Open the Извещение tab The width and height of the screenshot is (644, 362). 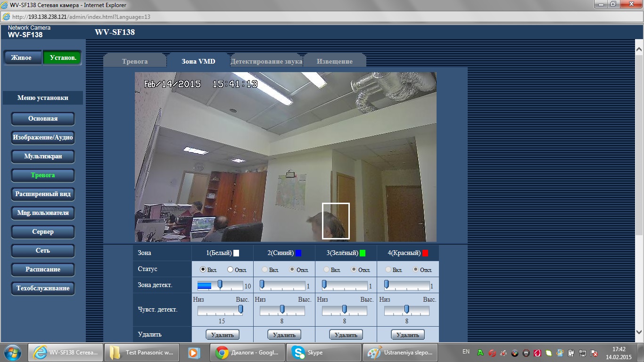pyautogui.click(x=335, y=61)
